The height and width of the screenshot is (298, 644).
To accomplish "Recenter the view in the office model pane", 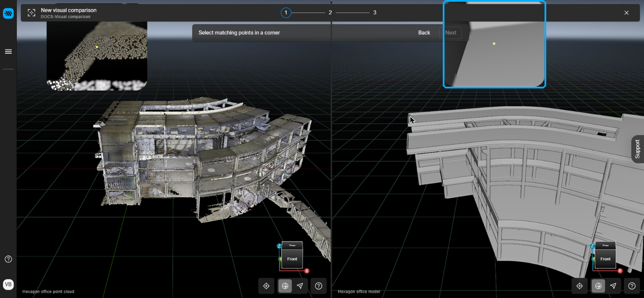I will 580,286.
